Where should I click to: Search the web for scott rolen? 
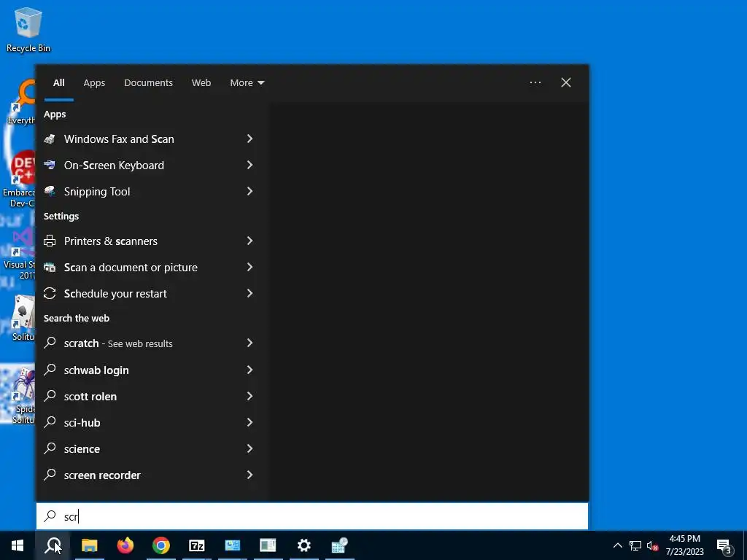click(x=149, y=396)
